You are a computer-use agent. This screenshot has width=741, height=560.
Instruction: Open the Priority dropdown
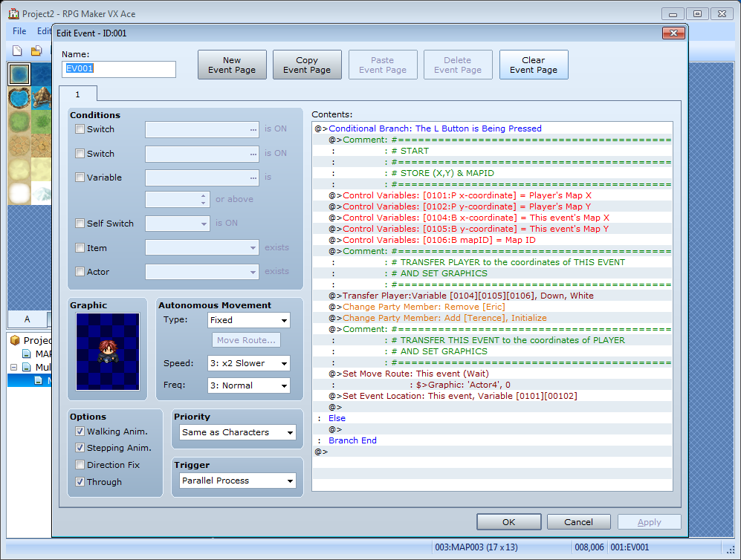237,432
